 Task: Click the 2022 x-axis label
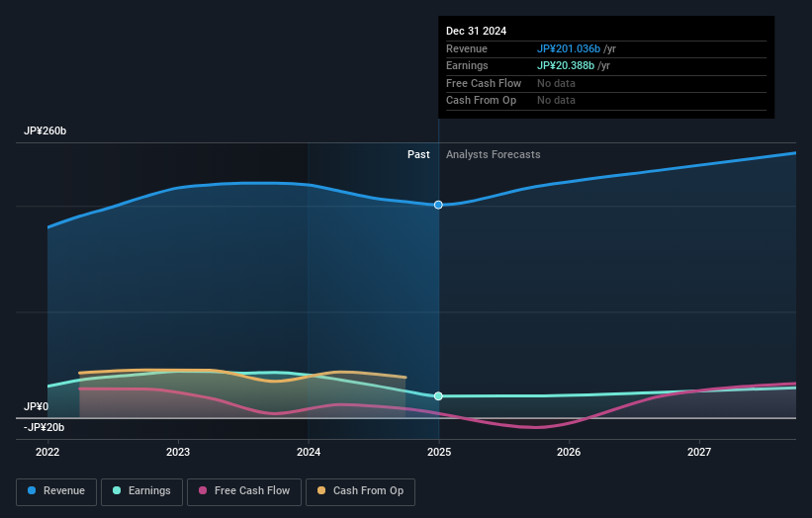47,453
